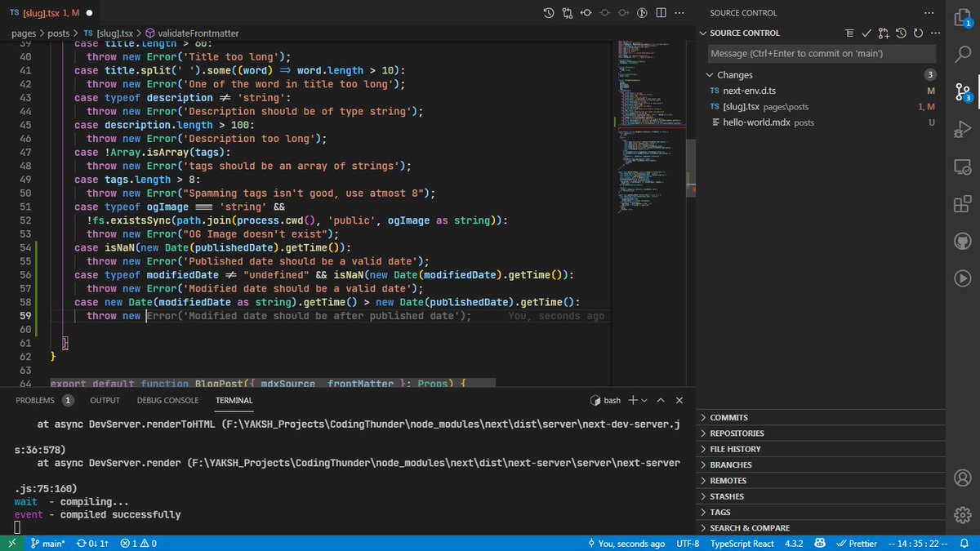Viewport: 980px width, 551px height.
Task: Collapse the SOURCE CONTROL section
Action: [704, 33]
